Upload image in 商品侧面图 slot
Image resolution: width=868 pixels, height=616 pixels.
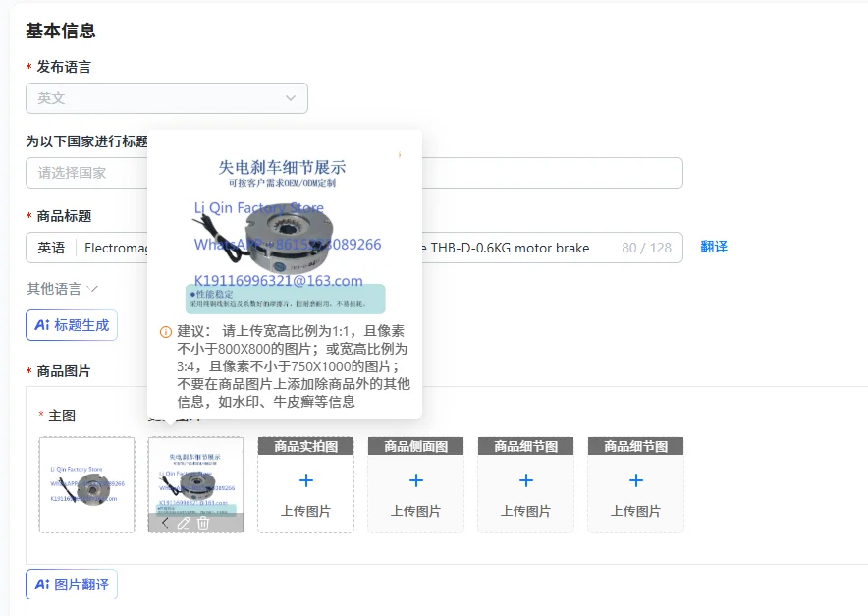(x=415, y=484)
